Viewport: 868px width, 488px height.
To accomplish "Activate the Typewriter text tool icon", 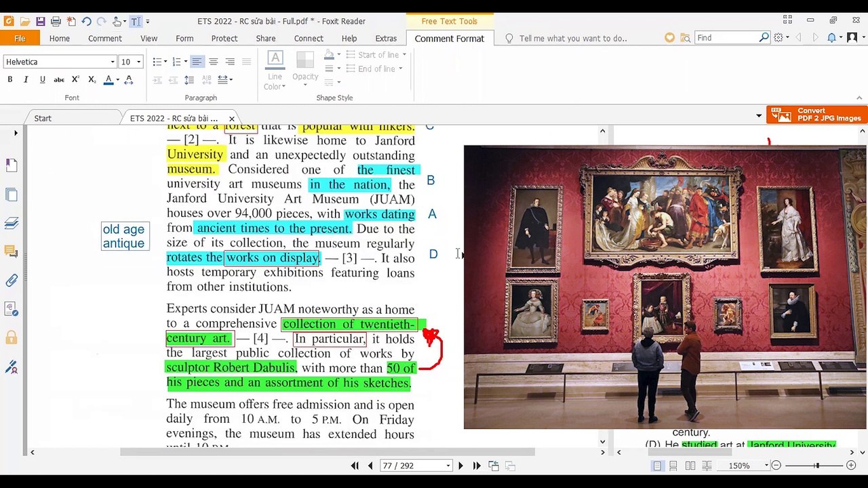I will click(136, 22).
